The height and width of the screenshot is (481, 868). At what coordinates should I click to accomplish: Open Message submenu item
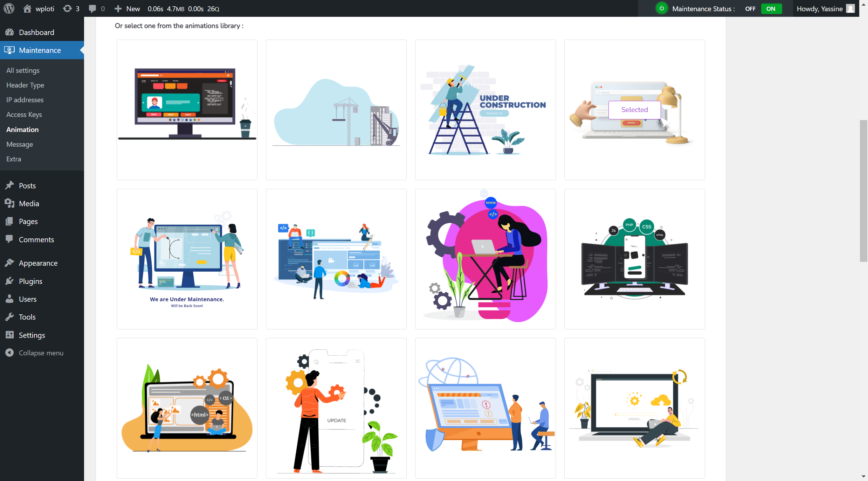[20, 144]
